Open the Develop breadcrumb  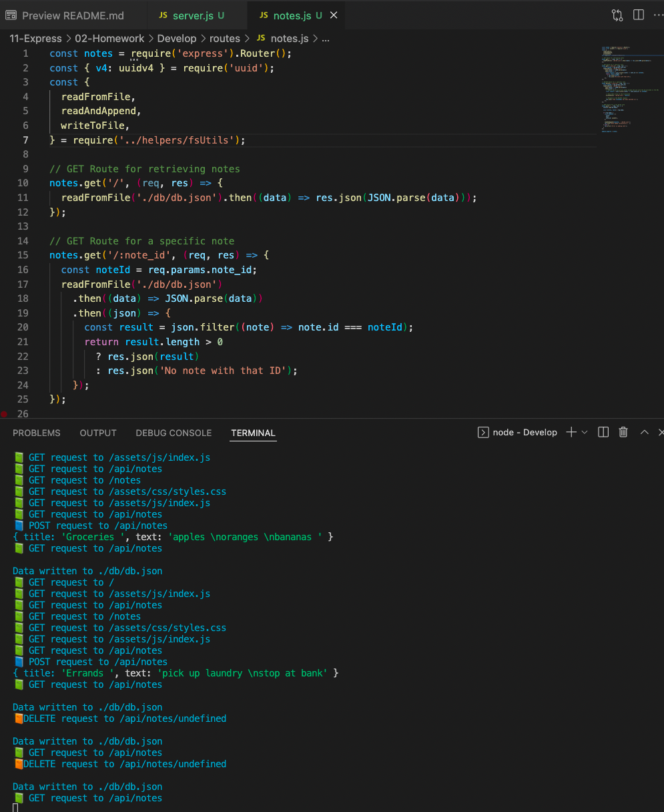(x=177, y=39)
